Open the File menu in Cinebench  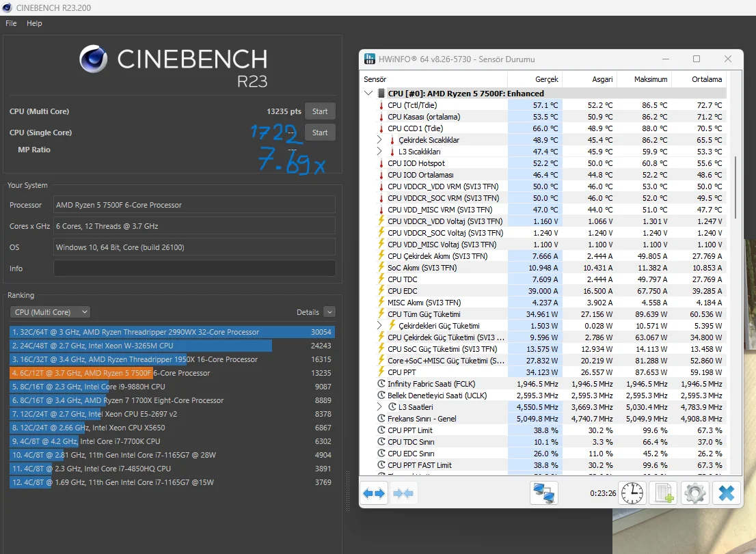(x=11, y=23)
